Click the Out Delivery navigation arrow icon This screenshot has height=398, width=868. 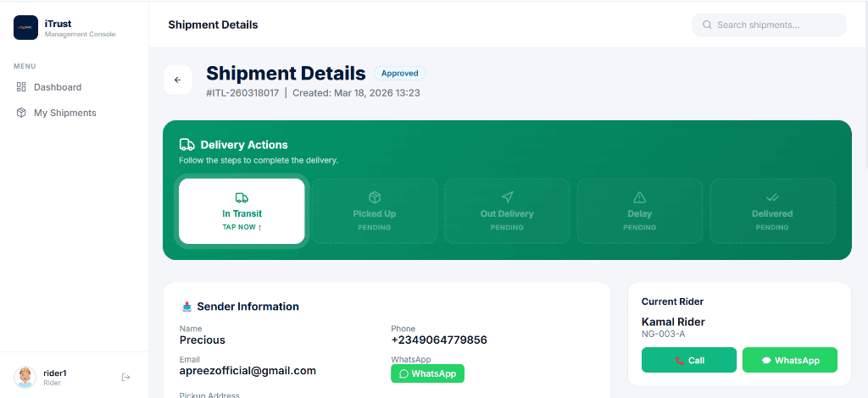pos(508,197)
